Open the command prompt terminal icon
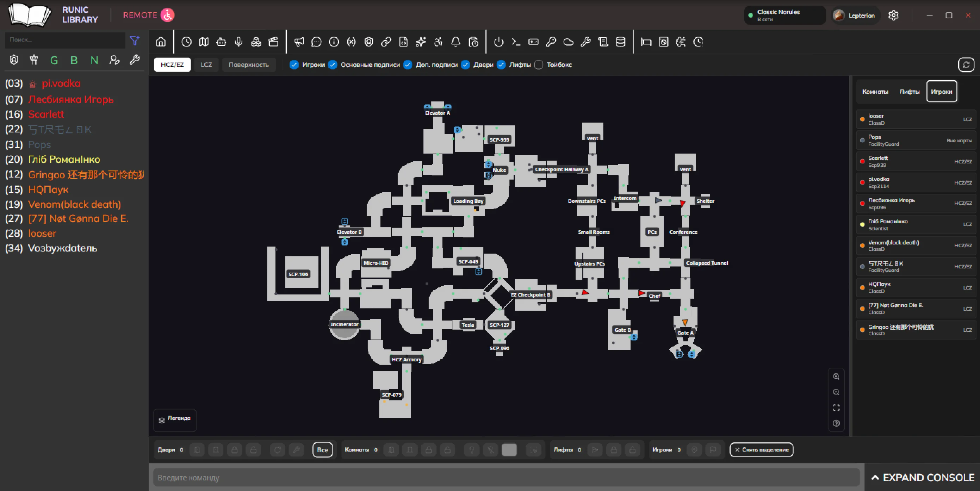Image resolution: width=980 pixels, height=491 pixels. (516, 42)
